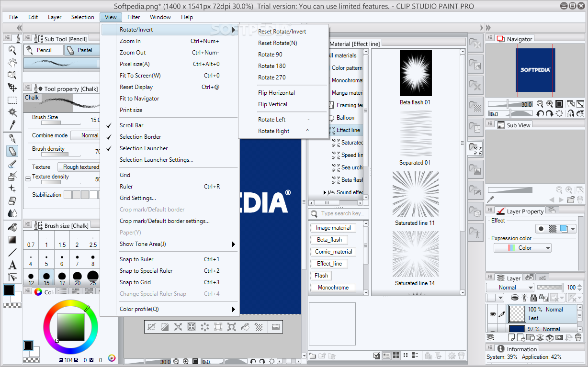Select the Eraser tool in toolbox
The image size is (588, 367).
(12, 201)
